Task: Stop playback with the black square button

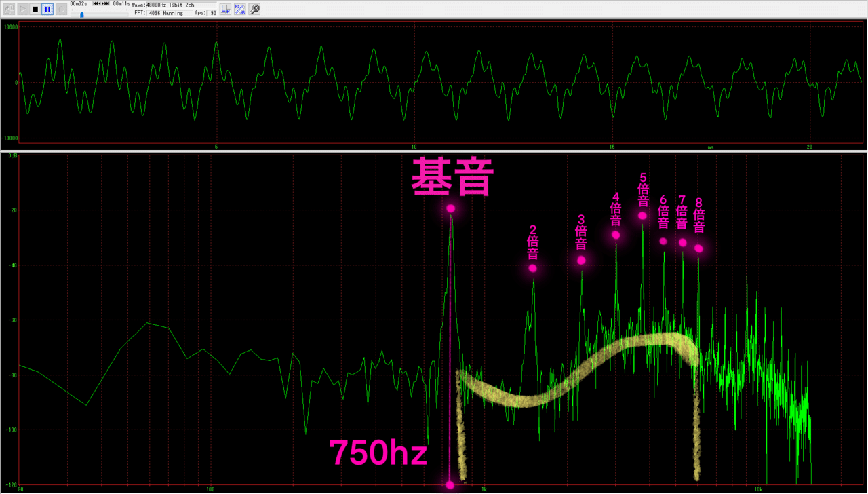Action: click(x=35, y=9)
